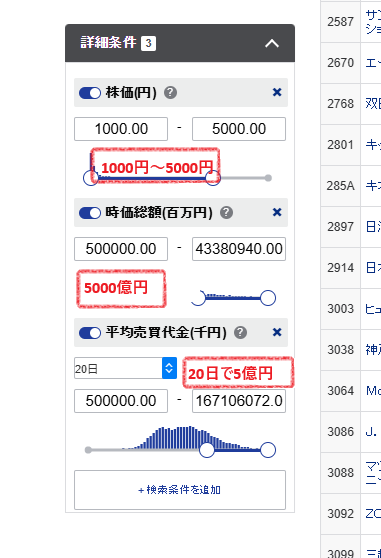The height and width of the screenshot is (558, 381).
Task: Click the 平均売買代金 right slider handle
Action: click(268, 450)
